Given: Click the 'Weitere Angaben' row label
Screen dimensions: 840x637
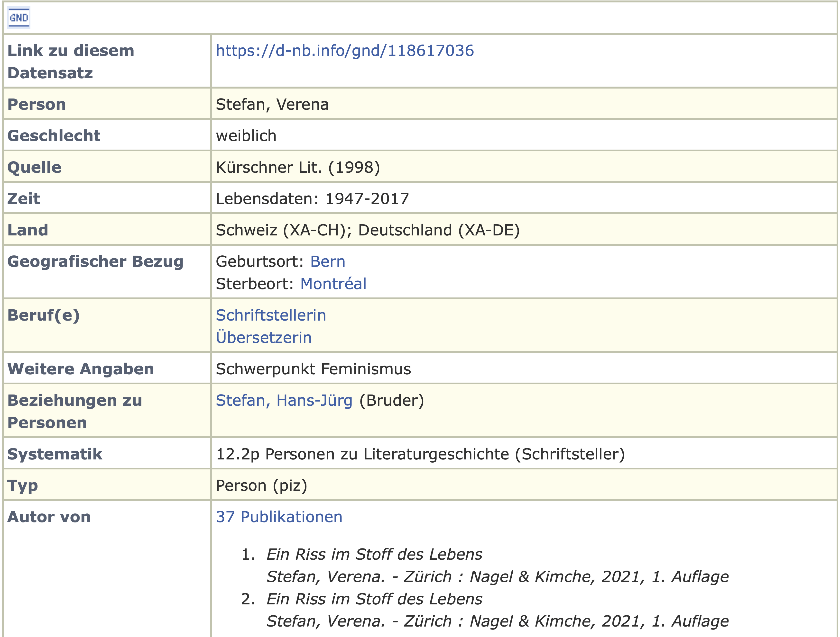Looking at the screenshot, I should pyautogui.click(x=81, y=369).
